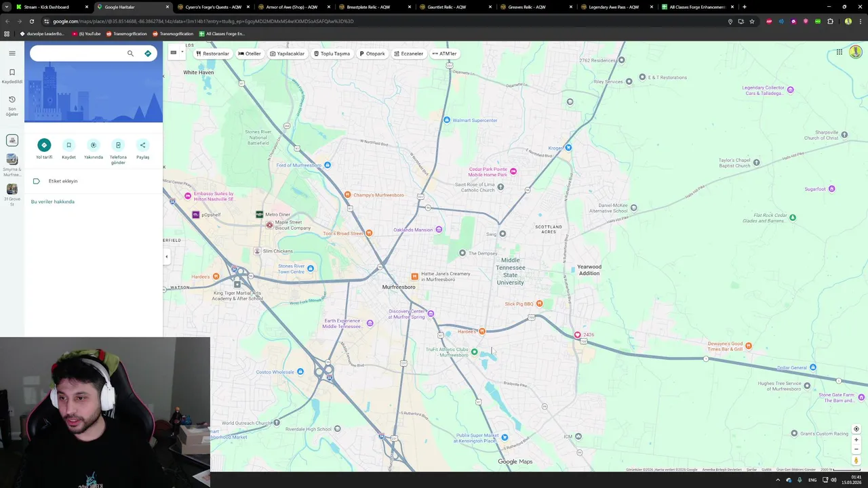Switch to All Classes Forge Enhancements tab

coord(697,7)
